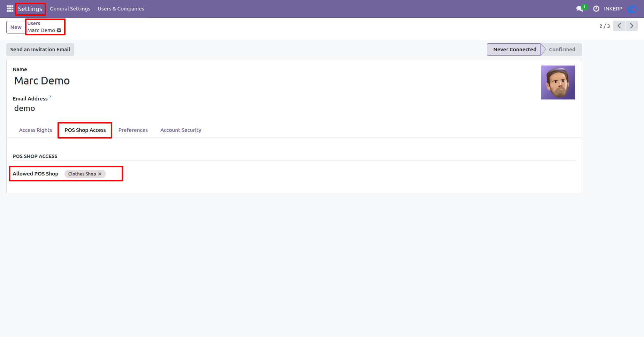644x337 pixels.
Task: Remove the Clothes Shop tag
Action: click(x=100, y=174)
